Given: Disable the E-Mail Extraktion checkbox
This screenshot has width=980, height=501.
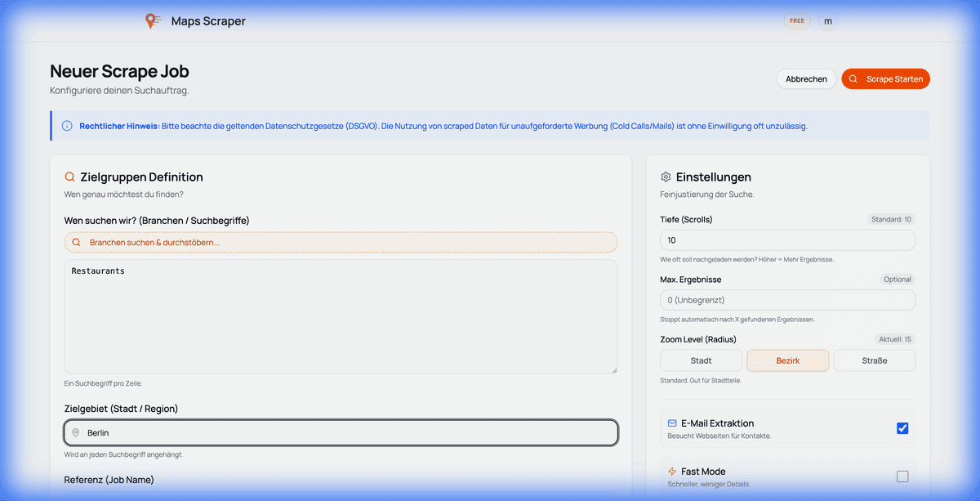Looking at the screenshot, I should point(902,427).
